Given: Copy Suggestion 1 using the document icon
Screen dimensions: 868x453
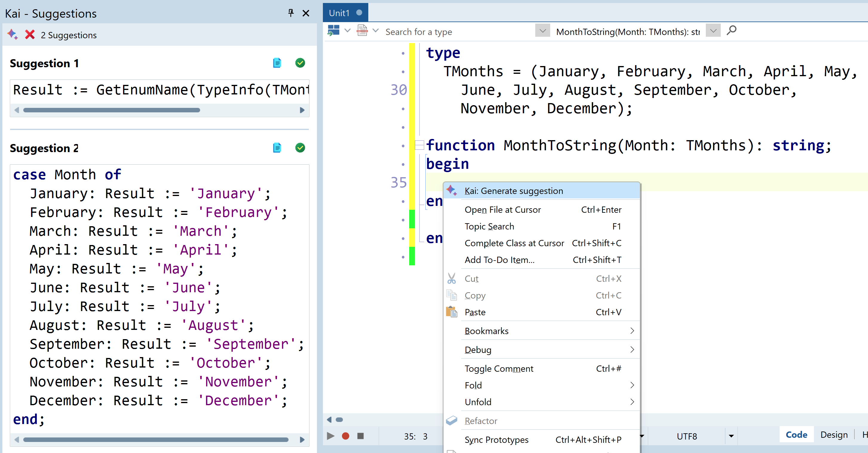Looking at the screenshot, I should (x=277, y=63).
